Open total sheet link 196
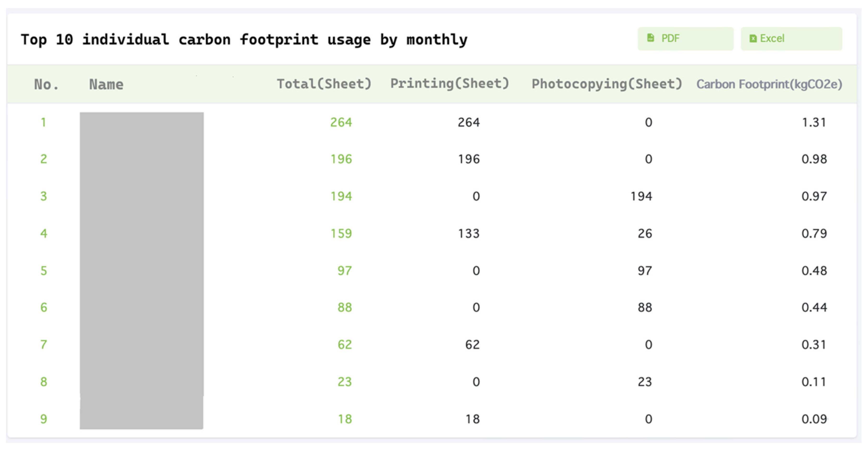The image size is (868, 451). (x=341, y=159)
